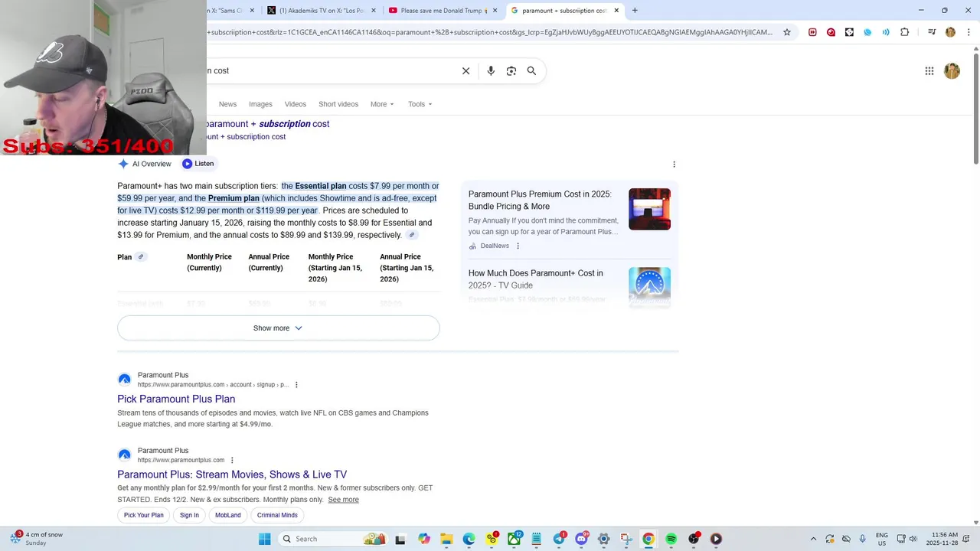The image size is (980, 551).
Task: Click the DealNews article thumbnail
Action: (x=649, y=209)
